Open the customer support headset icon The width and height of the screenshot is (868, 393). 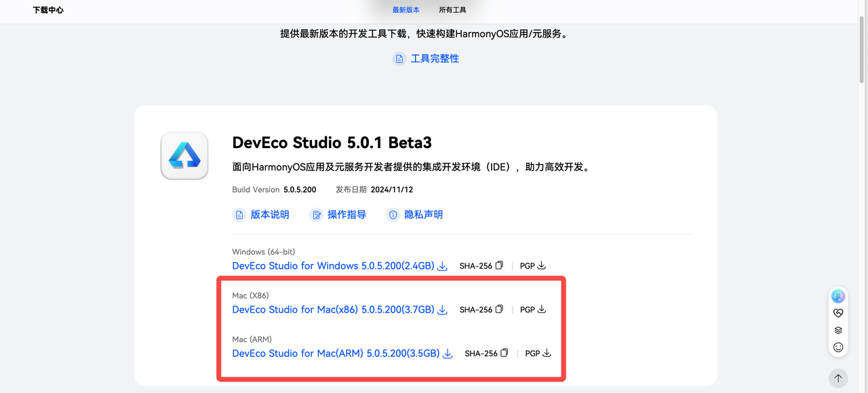pos(838,297)
